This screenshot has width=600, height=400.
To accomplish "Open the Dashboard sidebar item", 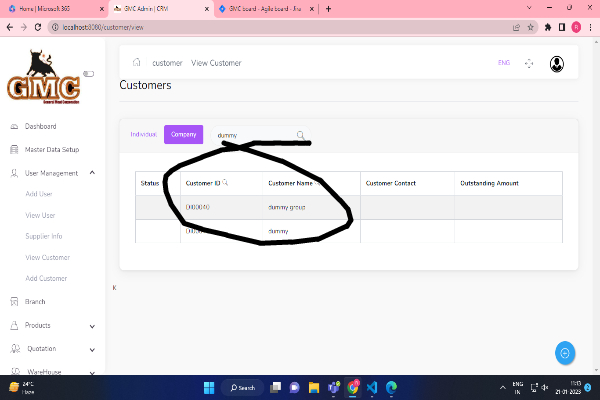I will [x=40, y=127].
